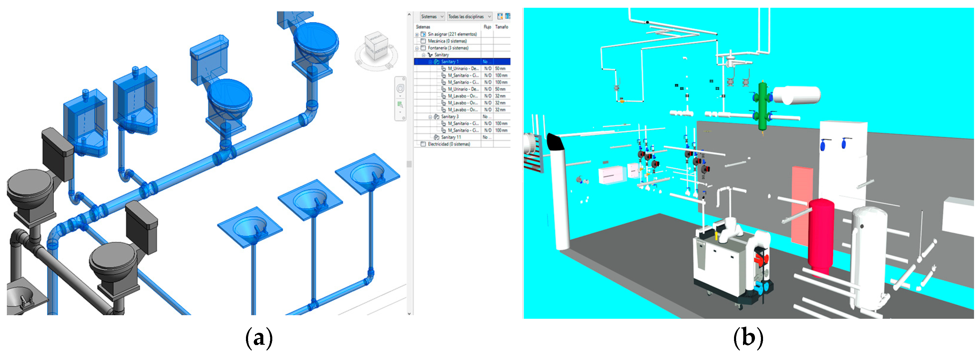Screen dimensions: 980x357
Task: Collapse the Sanitary 3 system
Action: click(x=430, y=117)
